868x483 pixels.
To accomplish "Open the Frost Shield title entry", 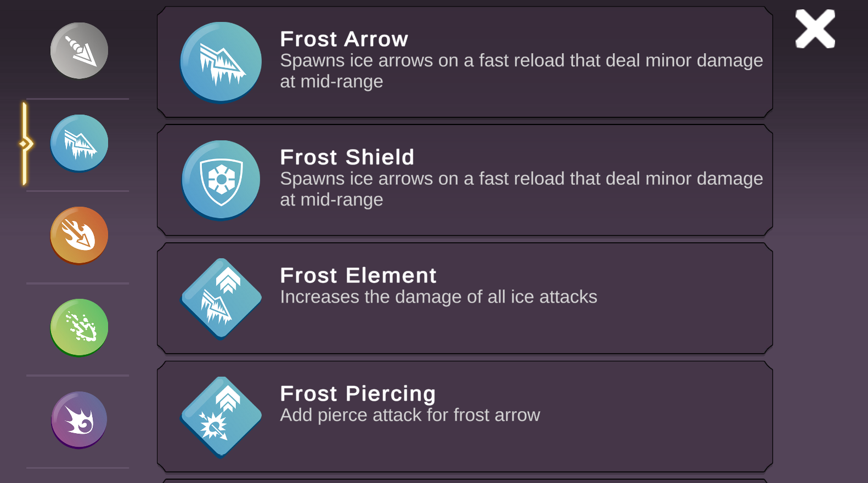I will [x=347, y=157].
